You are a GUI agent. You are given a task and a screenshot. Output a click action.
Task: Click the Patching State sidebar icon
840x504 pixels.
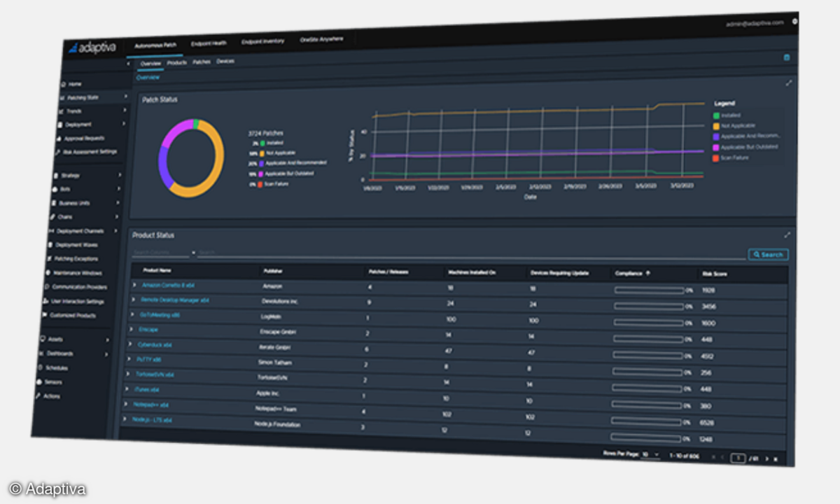(x=62, y=97)
